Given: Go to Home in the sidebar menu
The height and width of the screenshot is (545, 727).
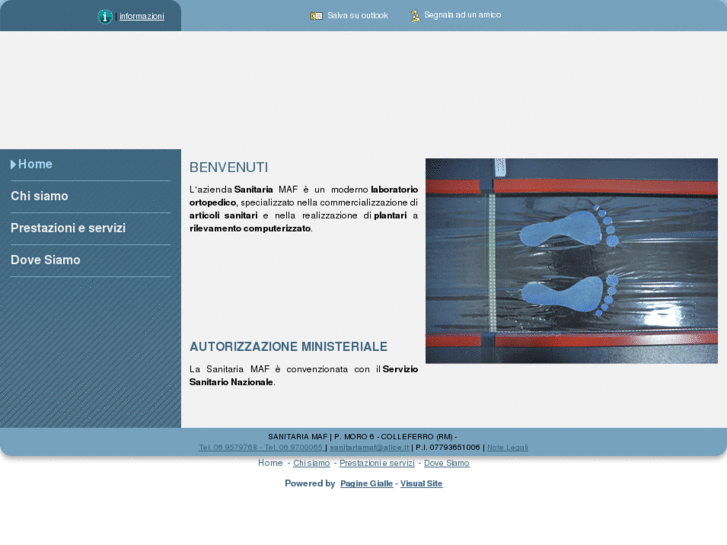Looking at the screenshot, I should [x=35, y=164].
